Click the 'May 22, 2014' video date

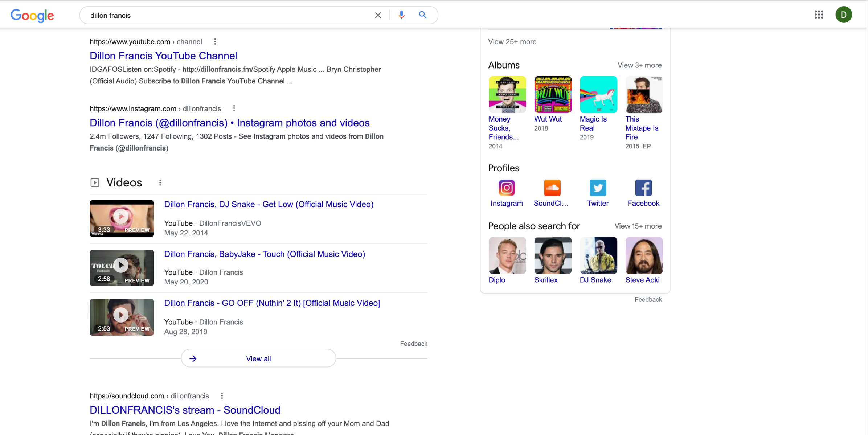186,233
